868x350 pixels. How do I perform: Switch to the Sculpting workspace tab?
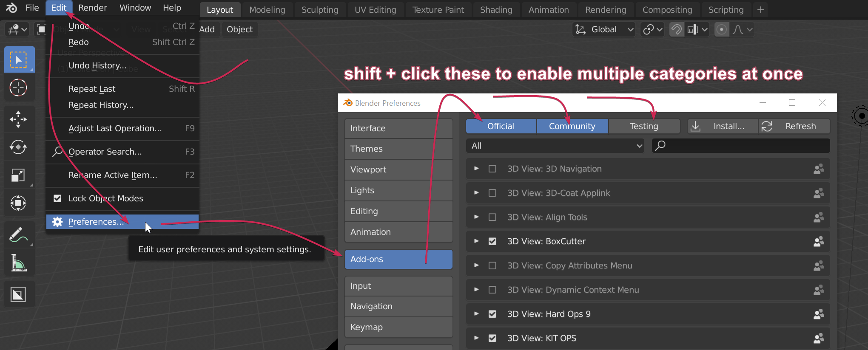[x=320, y=10]
